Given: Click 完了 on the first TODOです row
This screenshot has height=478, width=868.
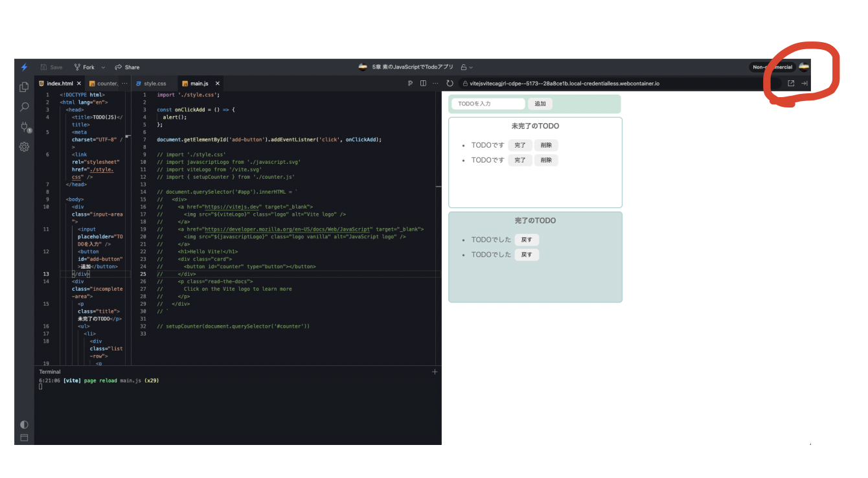Looking at the screenshot, I should coord(520,145).
